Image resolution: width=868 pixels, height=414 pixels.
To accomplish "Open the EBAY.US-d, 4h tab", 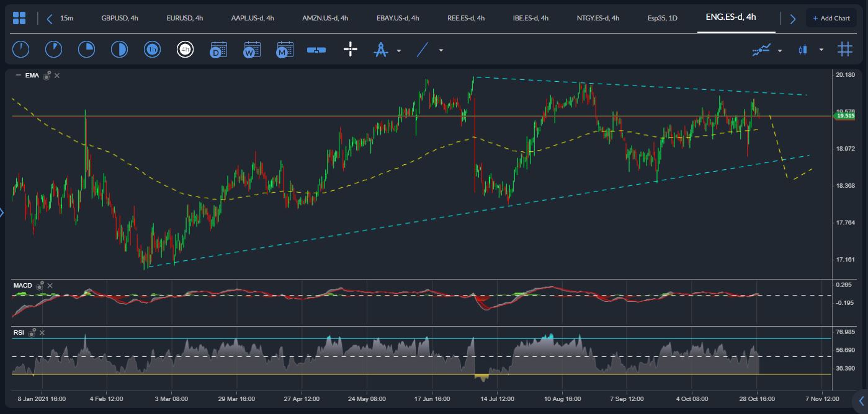I will pos(398,18).
